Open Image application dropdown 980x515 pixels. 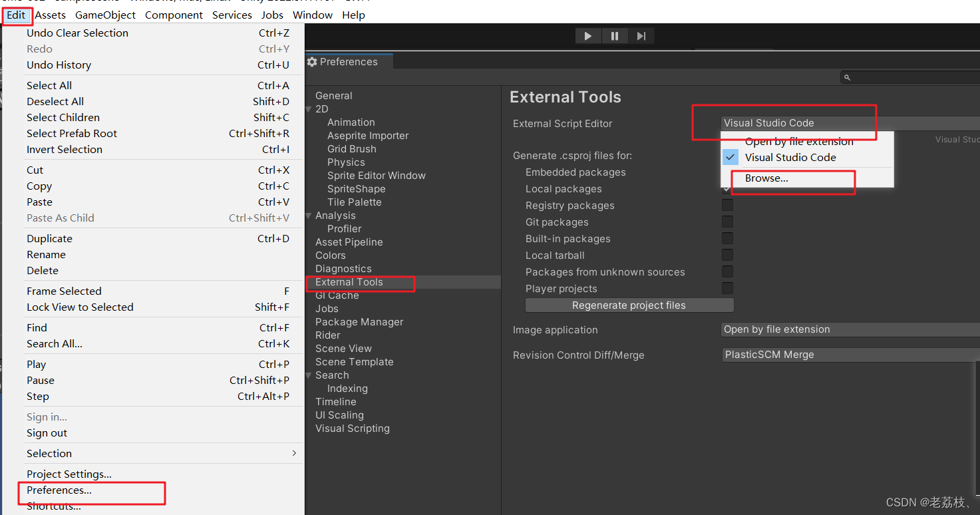(850, 330)
